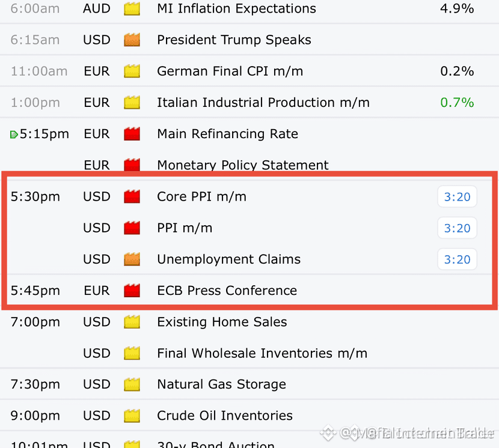Viewport: 499px width, 448px height.
Task: Click the yellow impact icon for MI Inflation Expectations
Action: click(x=132, y=8)
